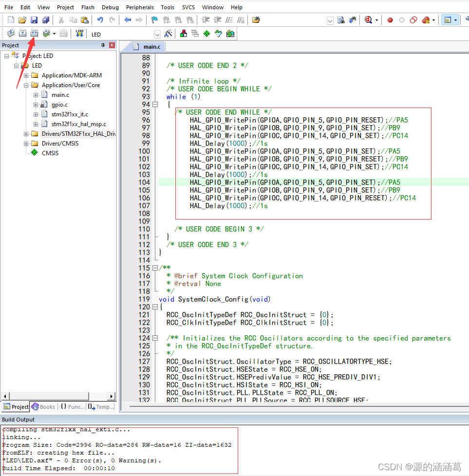Create a new file with the New icon
The height and width of the screenshot is (476, 469).
11,20
